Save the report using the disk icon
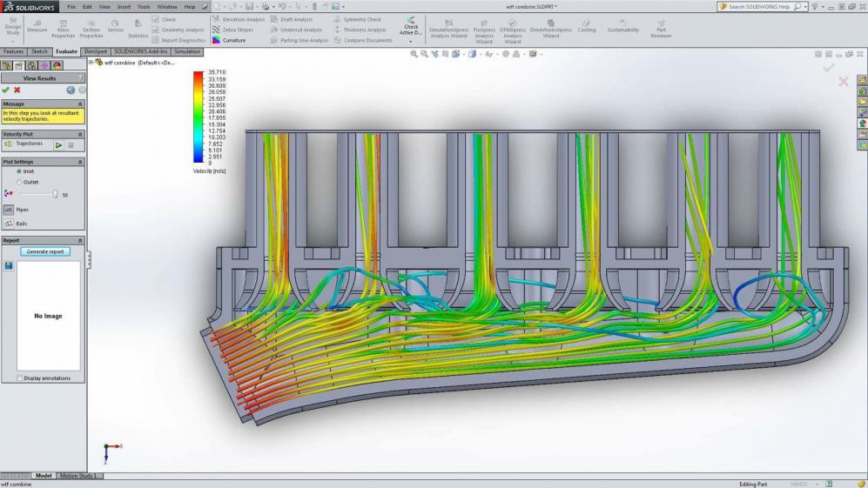Screen dimensions: 868x488 [9, 265]
